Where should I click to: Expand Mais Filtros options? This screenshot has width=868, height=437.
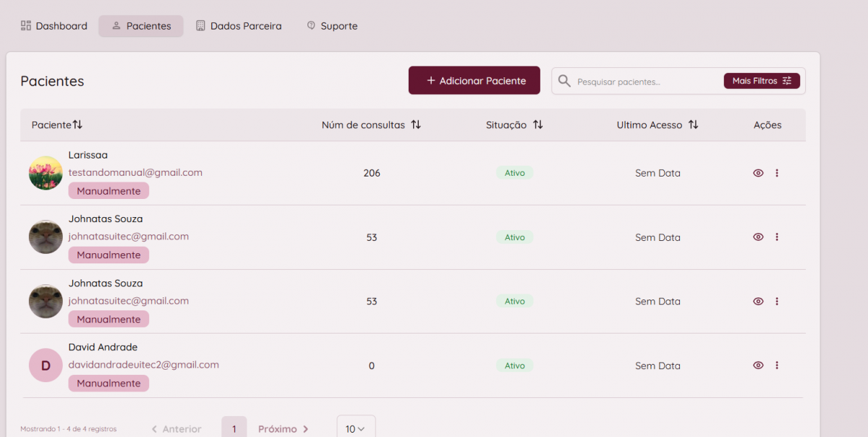pos(762,81)
